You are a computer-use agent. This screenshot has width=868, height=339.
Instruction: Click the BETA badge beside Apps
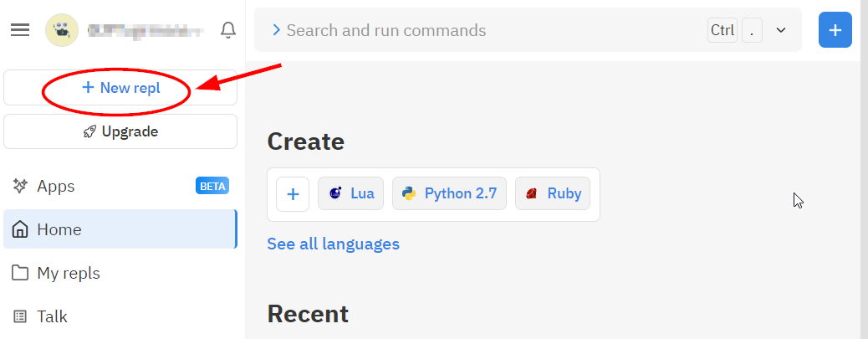coord(212,186)
